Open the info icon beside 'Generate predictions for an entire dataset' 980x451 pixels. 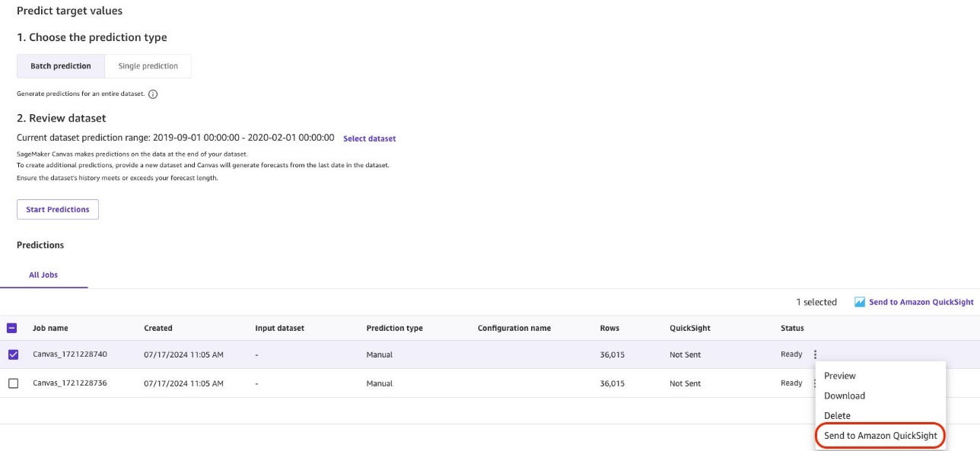153,94
